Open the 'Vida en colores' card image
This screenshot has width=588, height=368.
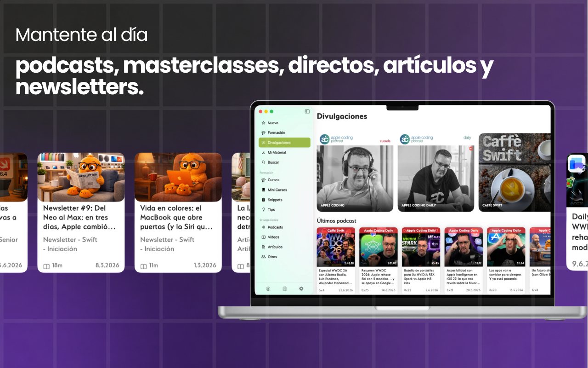(178, 177)
